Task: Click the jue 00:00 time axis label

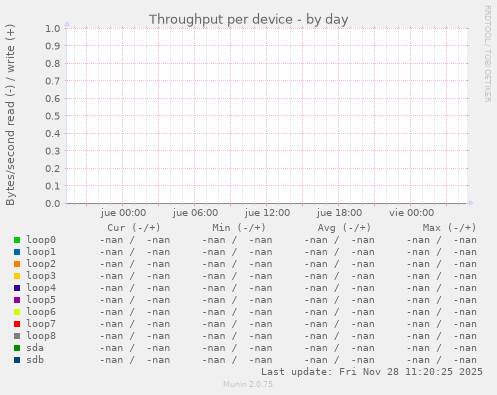Action: (123, 213)
